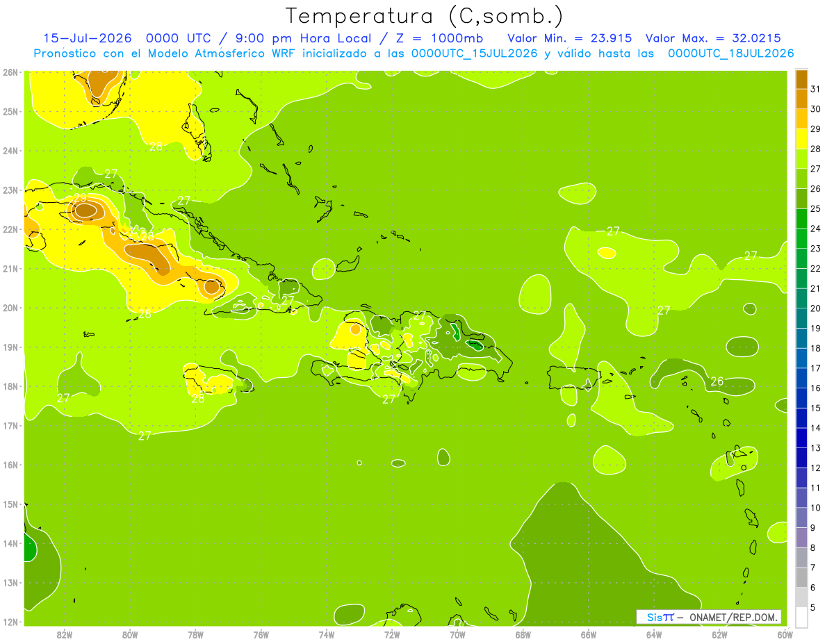
Task: Pick the legend color band between 27 and 28
Action: (801, 158)
